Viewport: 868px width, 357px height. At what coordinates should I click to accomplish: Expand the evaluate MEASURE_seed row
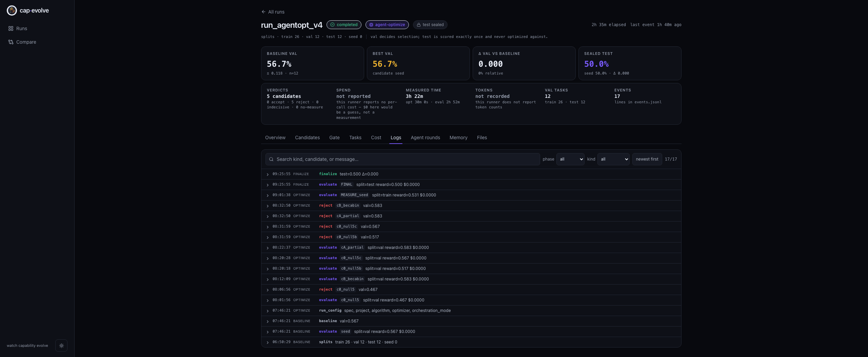[471, 195]
